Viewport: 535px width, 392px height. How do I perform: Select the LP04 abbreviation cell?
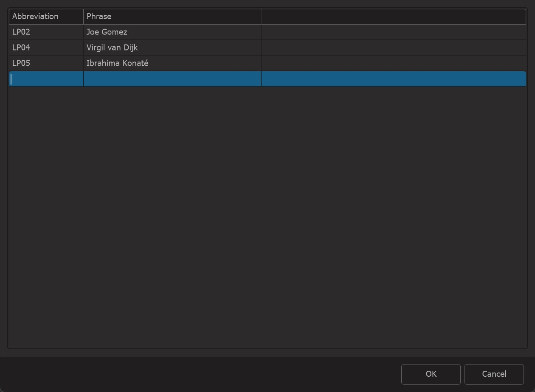coord(46,48)
